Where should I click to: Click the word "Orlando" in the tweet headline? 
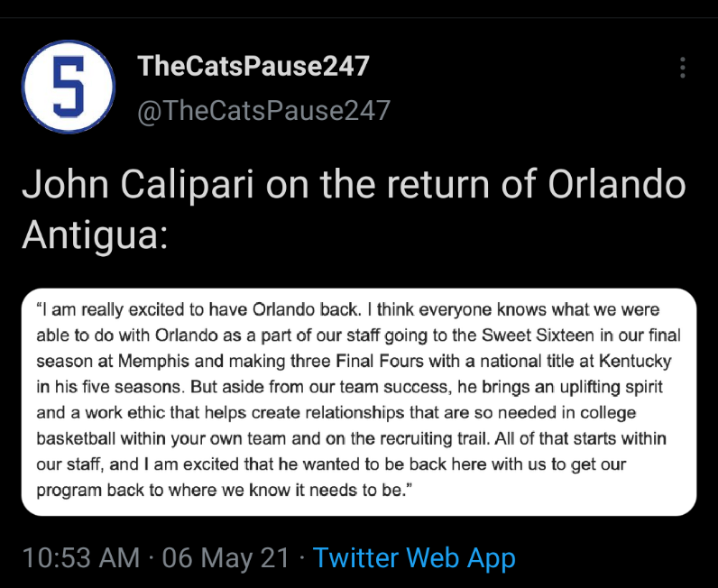click(x=616, y=184)
